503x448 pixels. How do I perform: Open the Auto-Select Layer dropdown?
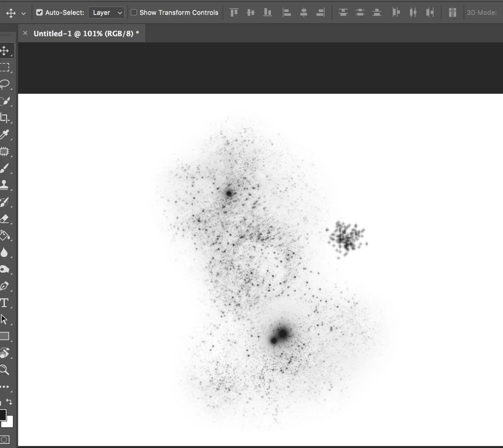click(x=106, y=12)
